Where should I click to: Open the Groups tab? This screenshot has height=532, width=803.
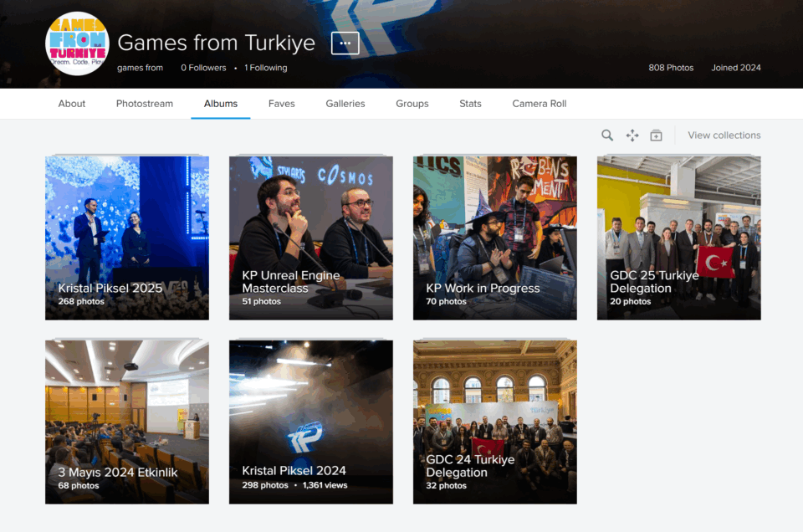(x=412, y=104)
